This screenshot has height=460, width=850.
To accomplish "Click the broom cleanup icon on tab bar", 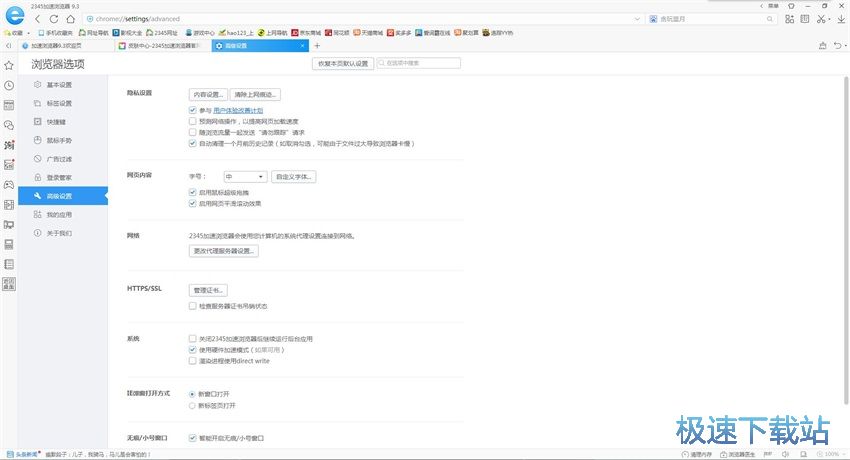I will [822, 46].
